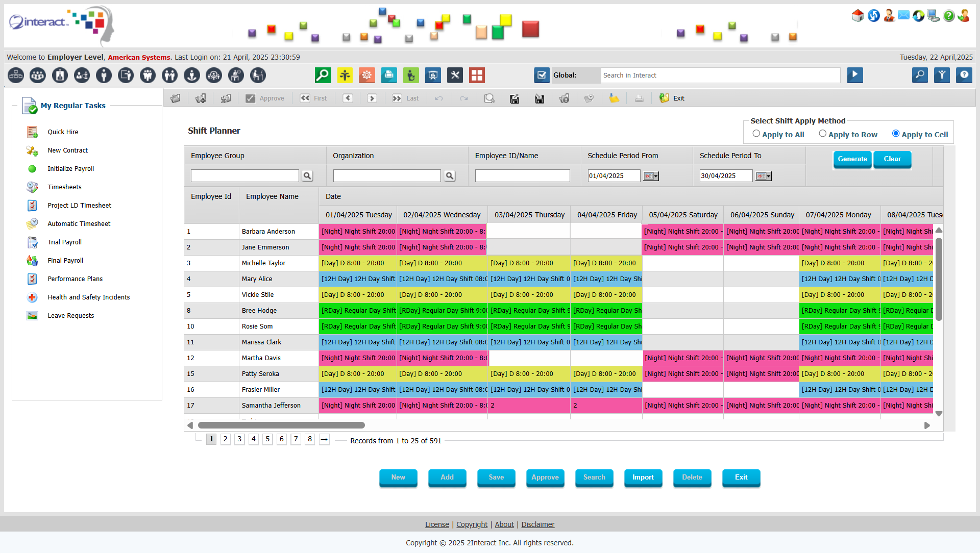Select the Apply to Cell radio button
Viewport: 980px width, 554px height.
[895, 134]
